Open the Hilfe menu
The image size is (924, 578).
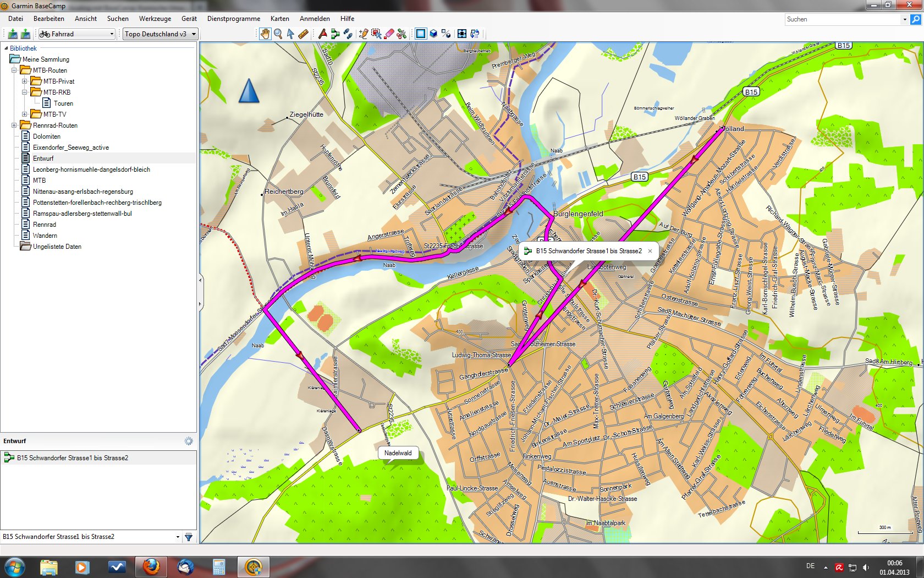pos(347,19)
